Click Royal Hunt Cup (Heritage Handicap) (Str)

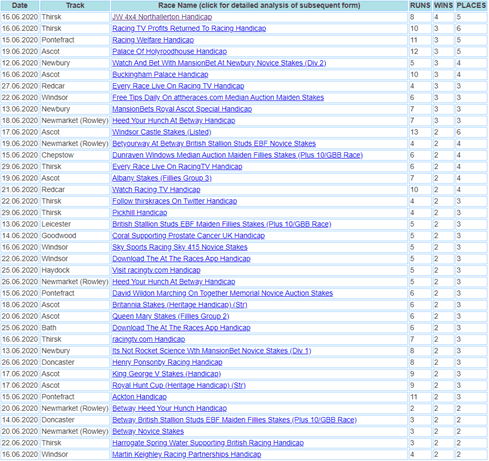(179, 385)
